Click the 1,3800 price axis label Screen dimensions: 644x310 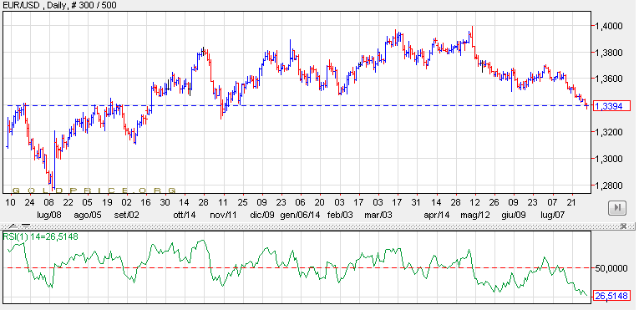(x=609, y=53)
